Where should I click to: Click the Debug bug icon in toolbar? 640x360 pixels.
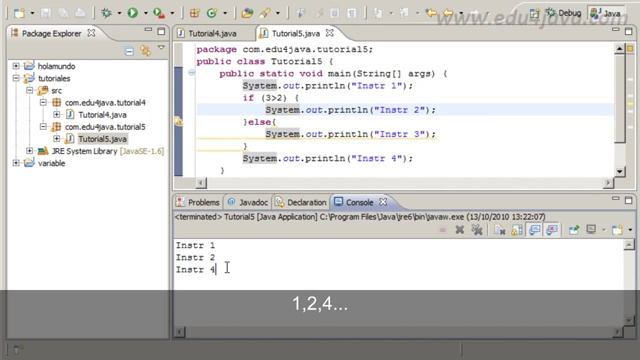tap(107, 13)
